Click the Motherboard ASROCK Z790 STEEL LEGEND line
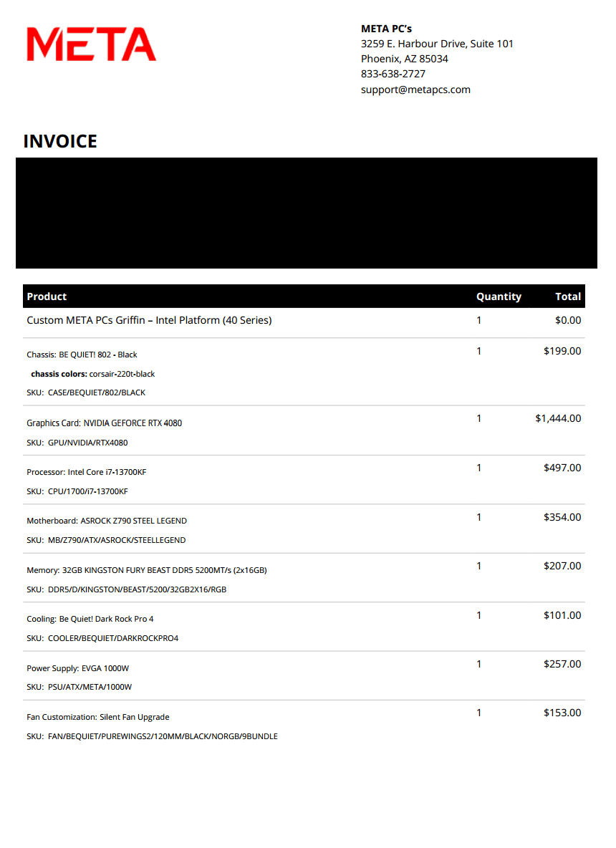 click(107, 521)
